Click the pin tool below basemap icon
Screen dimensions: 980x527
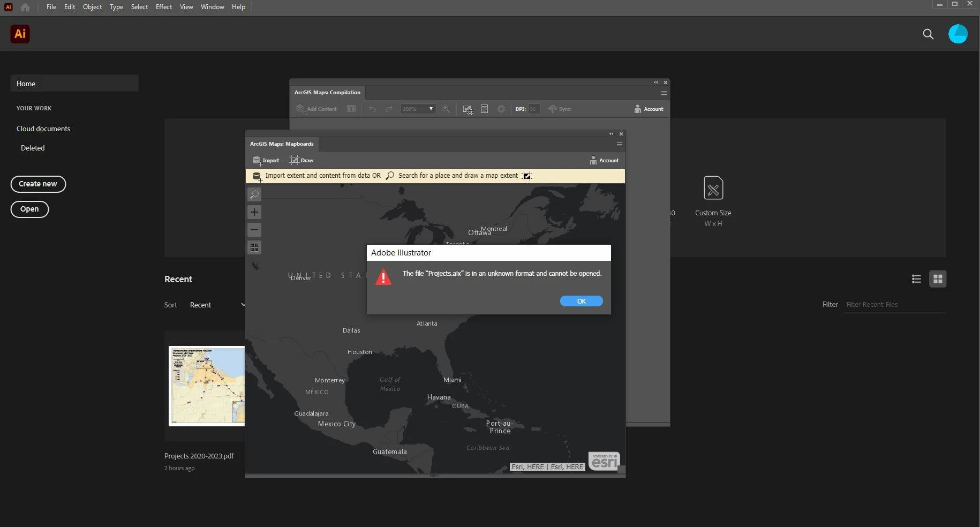(255, 266)
